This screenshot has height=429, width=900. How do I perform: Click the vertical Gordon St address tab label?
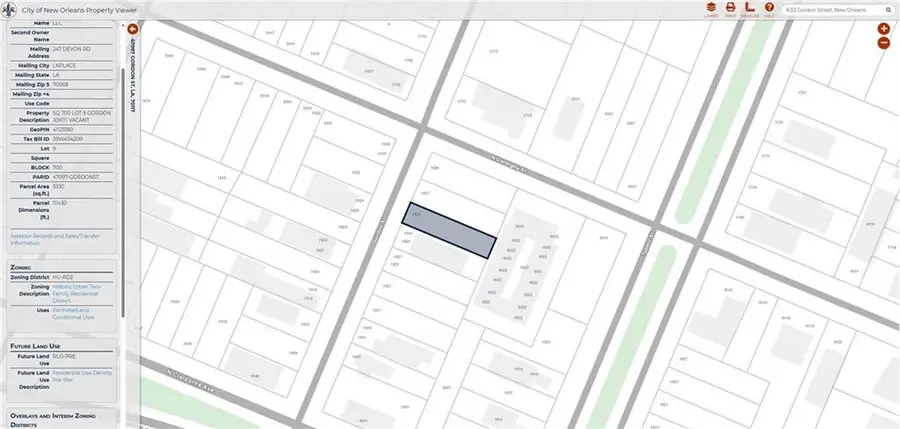133,75
